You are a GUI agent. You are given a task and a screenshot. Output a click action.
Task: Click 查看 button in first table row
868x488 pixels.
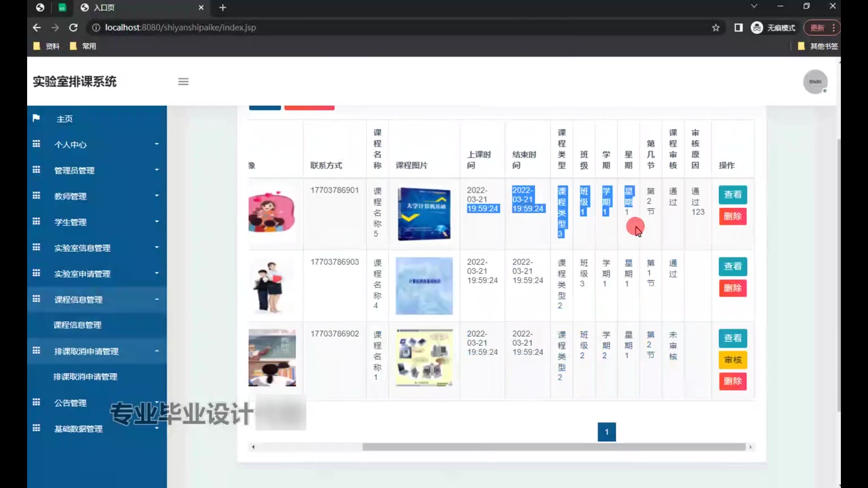point(732,195)
